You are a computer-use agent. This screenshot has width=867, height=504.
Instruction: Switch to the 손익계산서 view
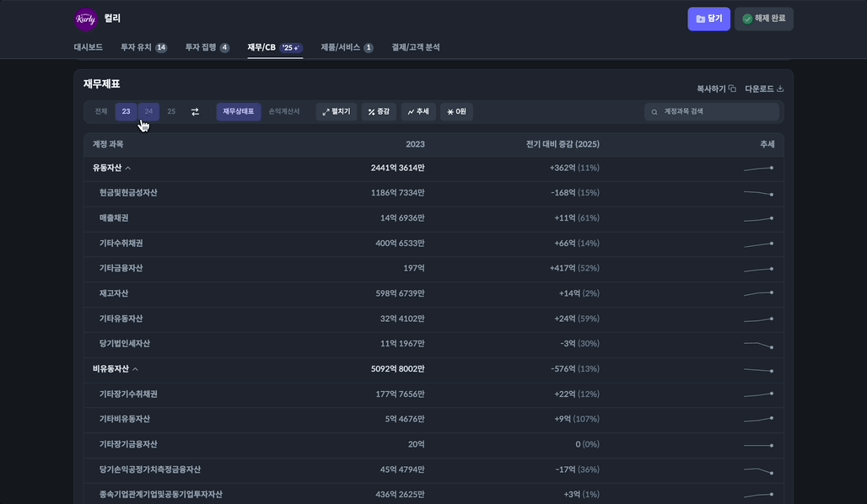(284, 112)
